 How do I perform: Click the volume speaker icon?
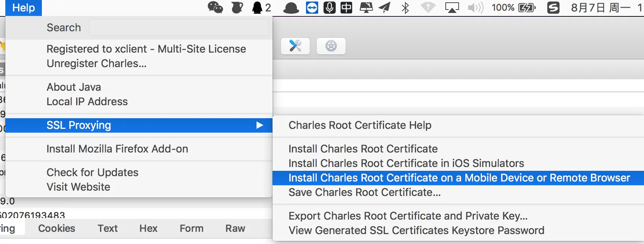coord(475,8)
